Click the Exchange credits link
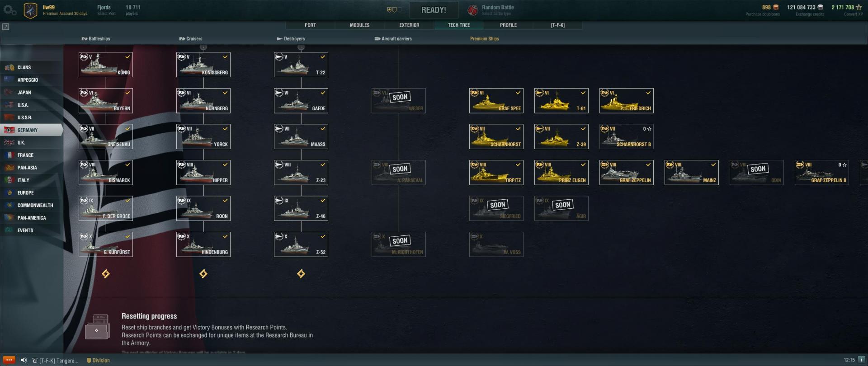Screen dimensions: 868x366 (x=810, y=14)
